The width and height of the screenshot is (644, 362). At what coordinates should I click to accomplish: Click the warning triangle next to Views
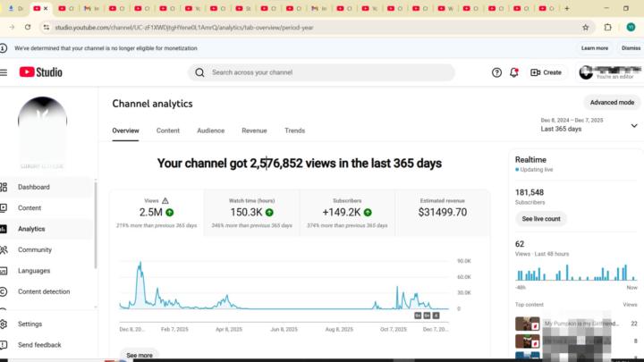[165, 201]
